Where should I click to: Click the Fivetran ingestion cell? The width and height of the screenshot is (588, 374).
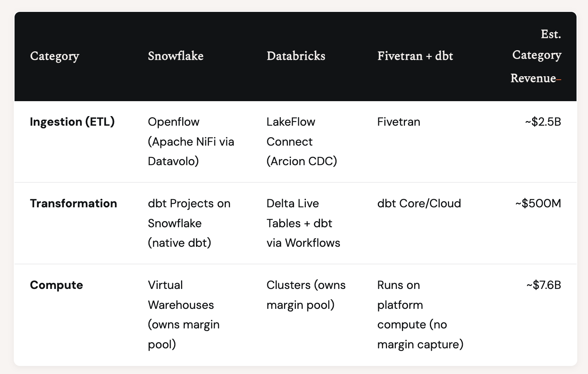[399, 122]
